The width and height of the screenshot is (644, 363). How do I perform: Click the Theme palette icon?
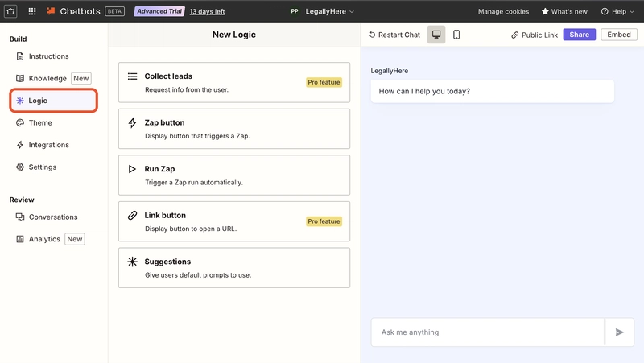point(19,123)
